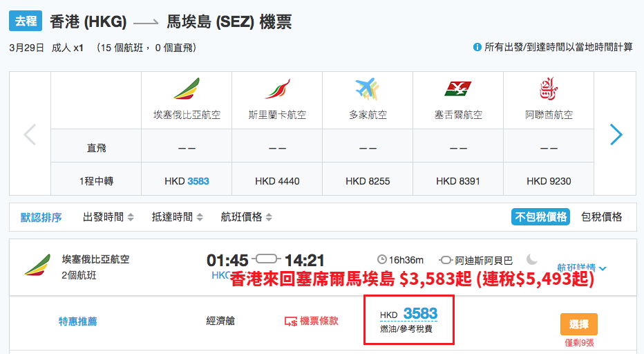Expand 航班詳情 flight details chevron
This screenshot has height=354, width=644.
603,268
